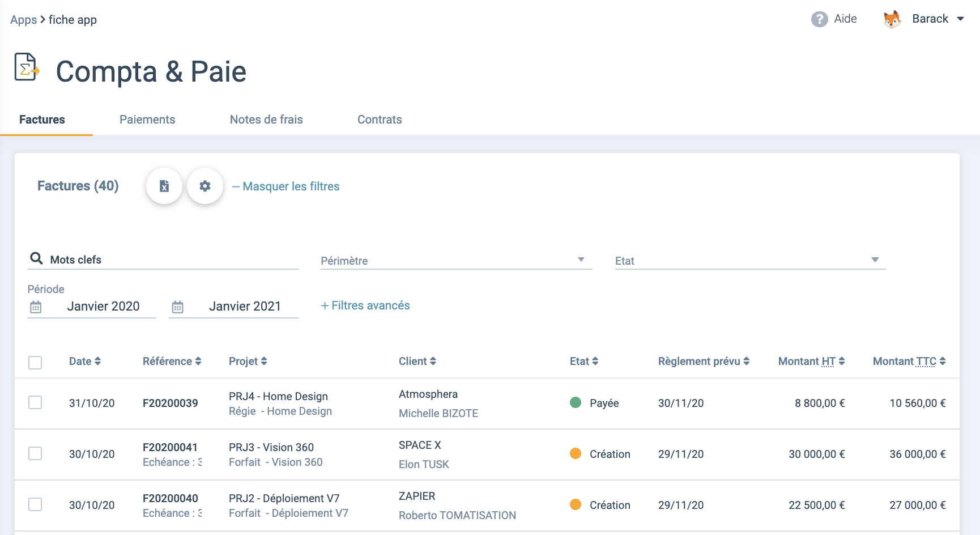This screenshot has height=535, width=980.
Task: Click the Mots clefs search field
Action: [x=170, y=260]
